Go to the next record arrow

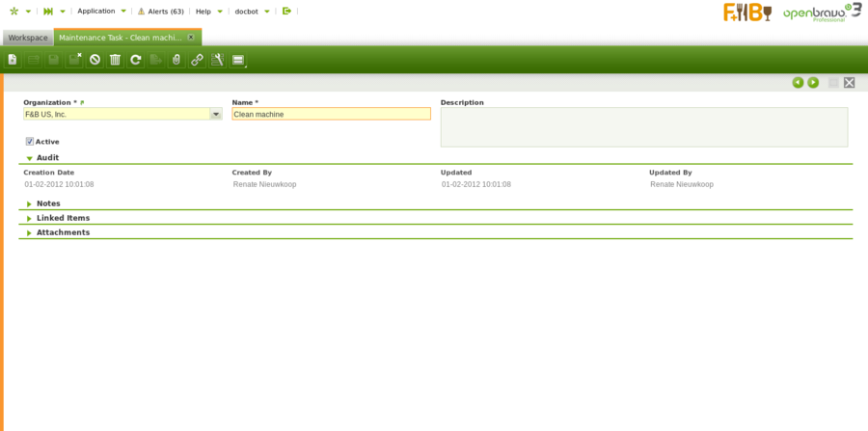click(813, 83)
